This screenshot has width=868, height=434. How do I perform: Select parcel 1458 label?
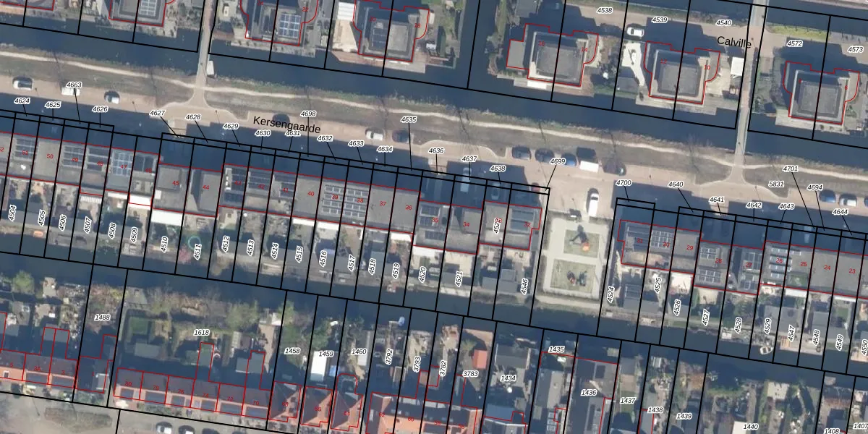click(x=292, y=352)
